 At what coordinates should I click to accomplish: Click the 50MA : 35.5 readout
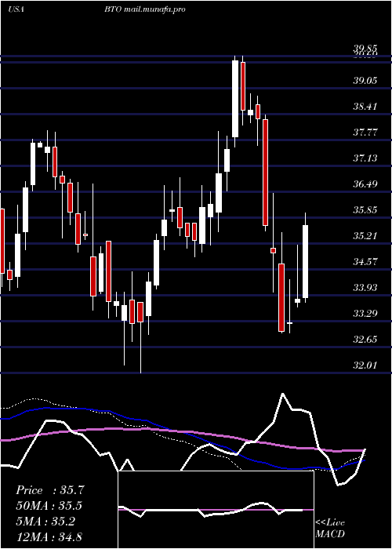[49, 506]
